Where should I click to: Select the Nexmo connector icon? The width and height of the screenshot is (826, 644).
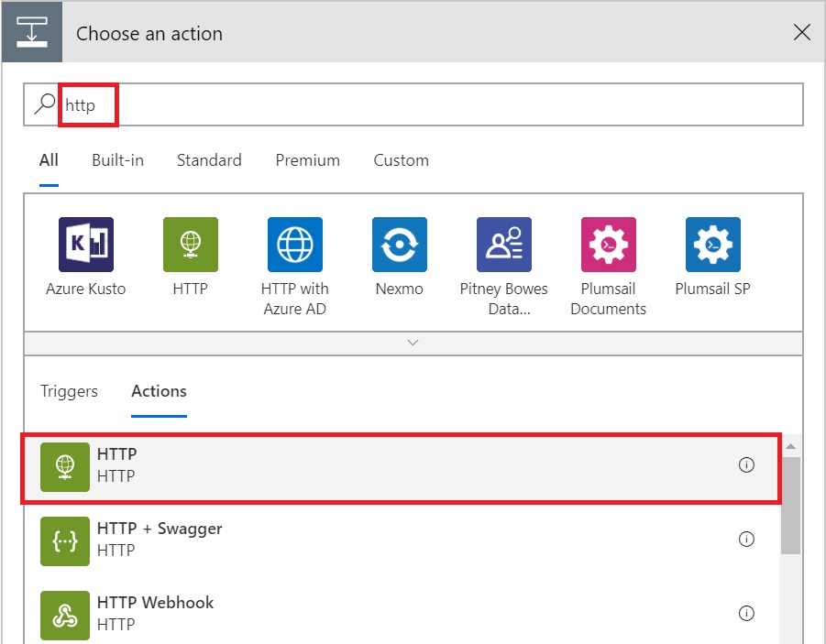(x=400, y=245)
